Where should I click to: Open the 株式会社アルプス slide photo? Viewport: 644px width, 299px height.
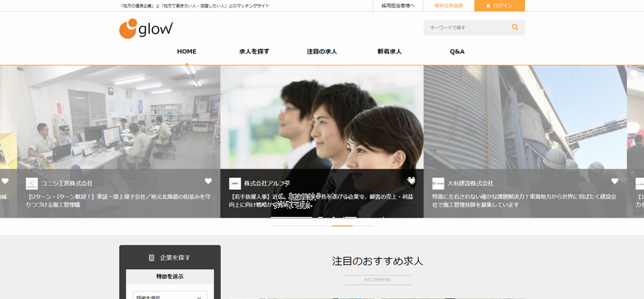click(x=322, y=117)
